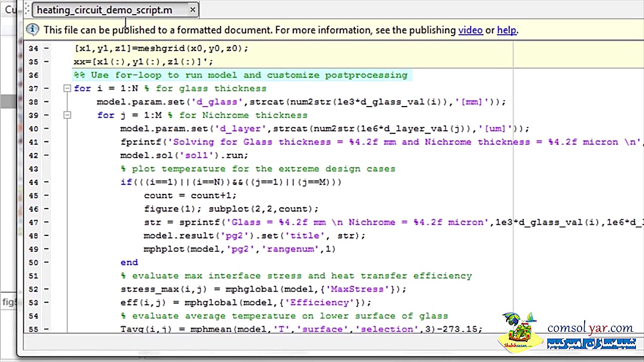Click the "str = sprintf('Glass" line
Viewport: 644px width, 362px height.
pos(393,222)
